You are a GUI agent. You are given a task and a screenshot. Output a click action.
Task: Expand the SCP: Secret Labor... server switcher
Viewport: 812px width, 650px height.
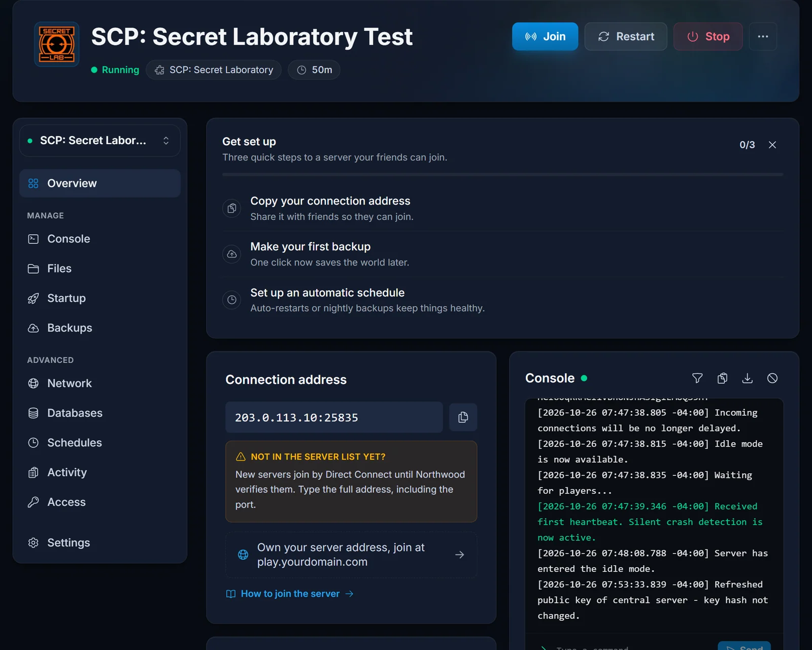(x=100, y=141)
